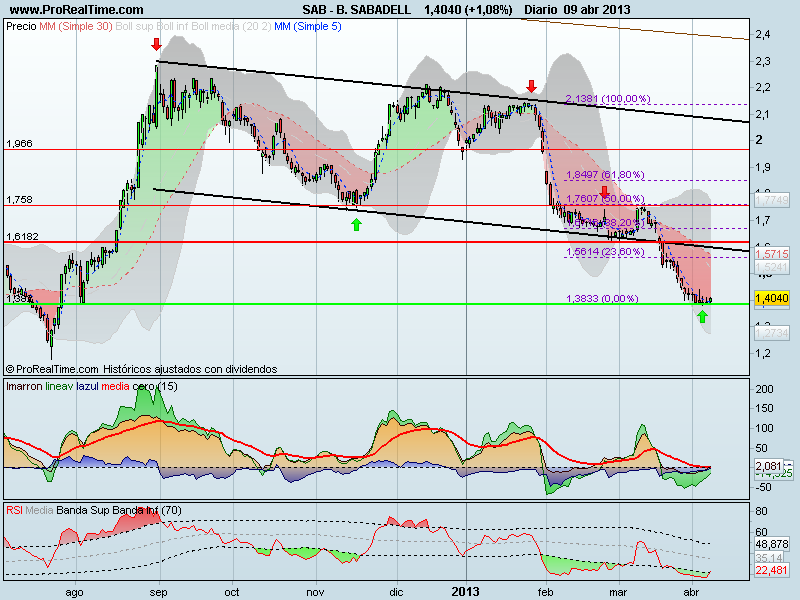Click the mar month label on time axis
Screen dimensions: 800x600
coord(618,592)
